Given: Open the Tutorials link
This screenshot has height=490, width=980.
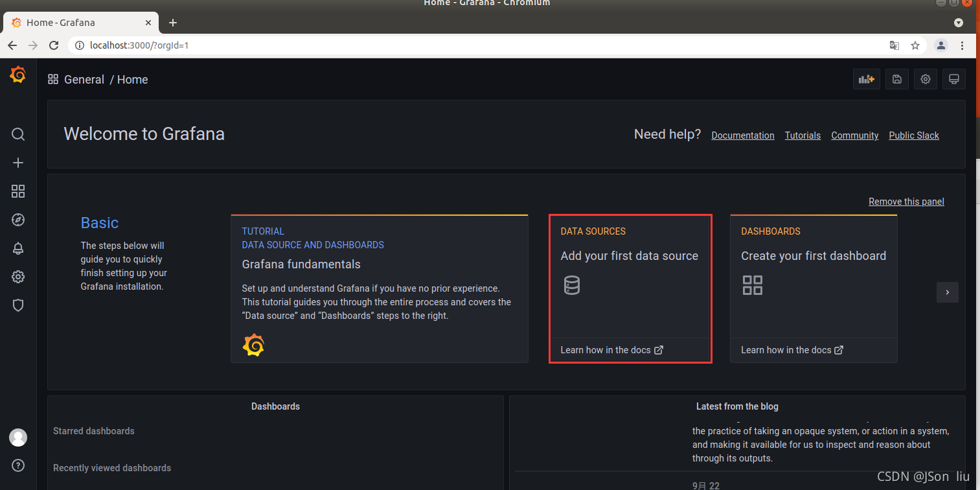Looking at the screenshot, I should 803,135.
